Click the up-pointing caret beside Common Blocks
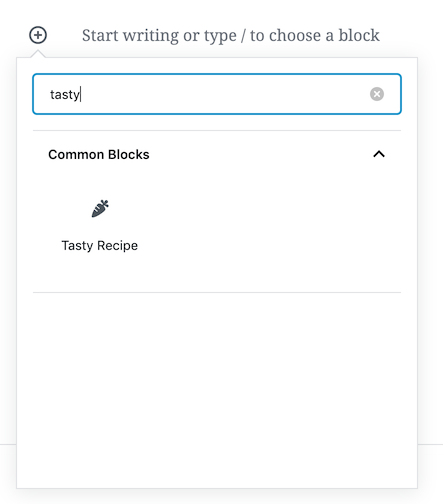This screenshot has width=443, height=504. tap(379, 154)
